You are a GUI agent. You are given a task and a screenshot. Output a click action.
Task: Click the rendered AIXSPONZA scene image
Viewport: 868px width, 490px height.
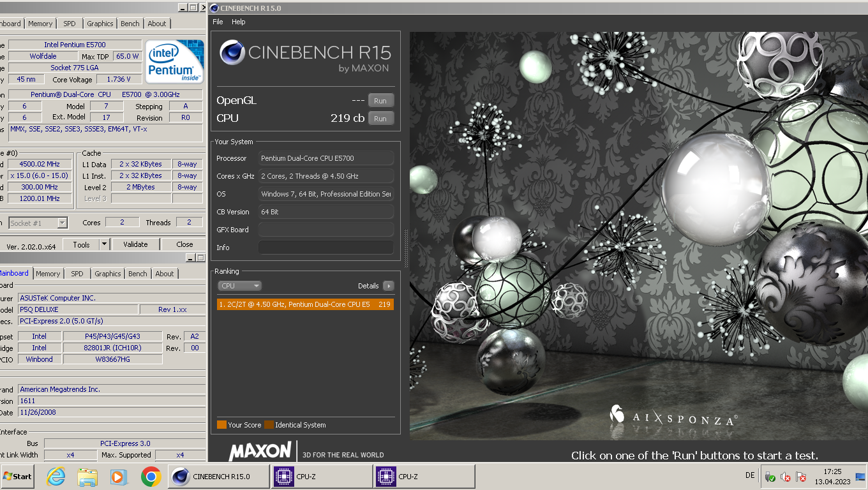(638, 236)
